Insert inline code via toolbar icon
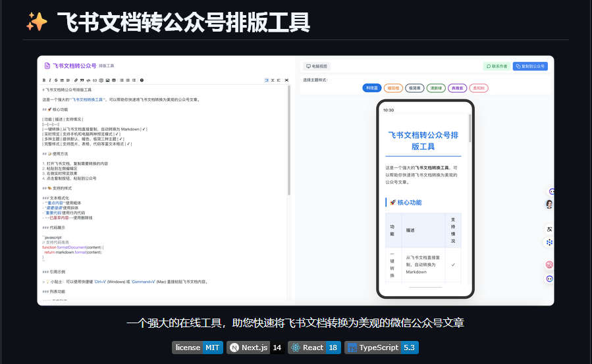The height and width of the screenshot is (364, 592). (x=88, y=80)
